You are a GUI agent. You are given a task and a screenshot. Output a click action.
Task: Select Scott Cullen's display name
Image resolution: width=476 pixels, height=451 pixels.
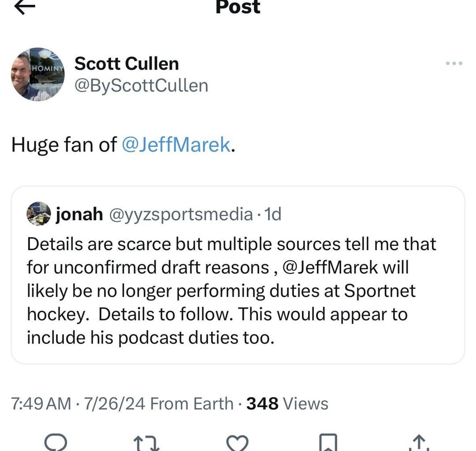[126, 63]
